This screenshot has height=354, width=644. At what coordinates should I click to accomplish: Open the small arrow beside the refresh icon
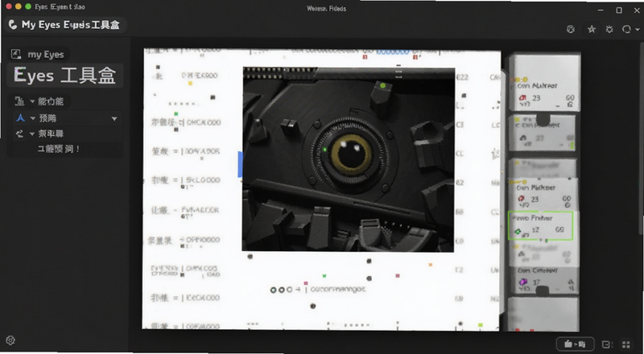[638, 30]
